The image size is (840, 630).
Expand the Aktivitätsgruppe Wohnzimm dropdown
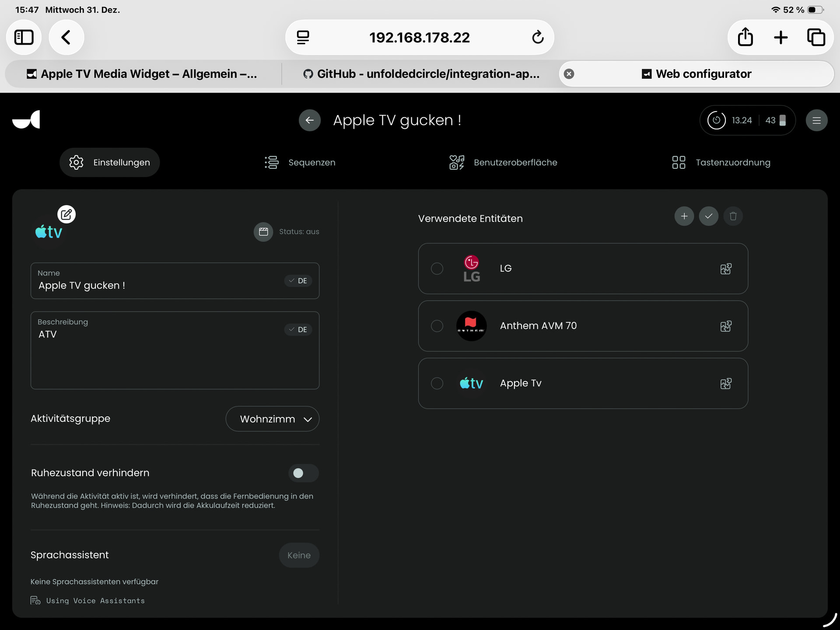(x=272, y=419)
